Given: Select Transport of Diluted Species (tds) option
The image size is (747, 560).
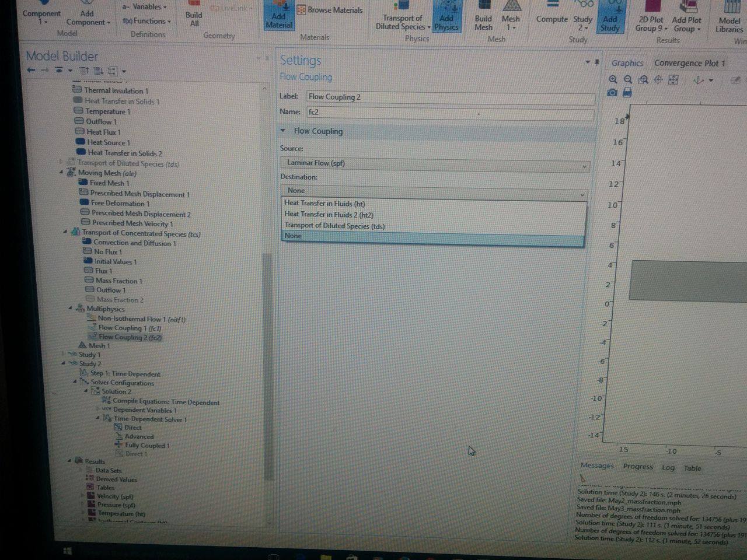Looking at the screenshot, I should [x=334, y=226].
